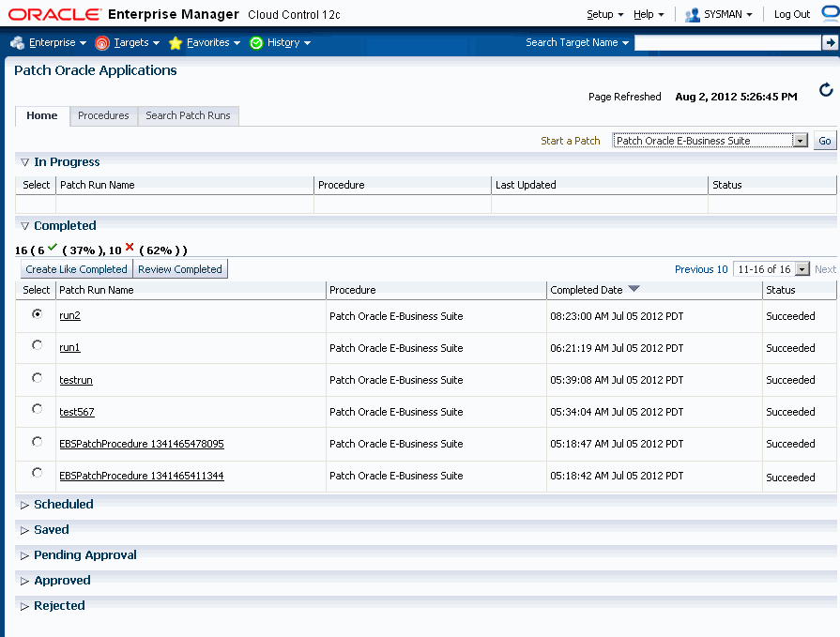Screen dimensions: 840x637
Task: Open the SYSMAN user menu
Action: point(728,14)
